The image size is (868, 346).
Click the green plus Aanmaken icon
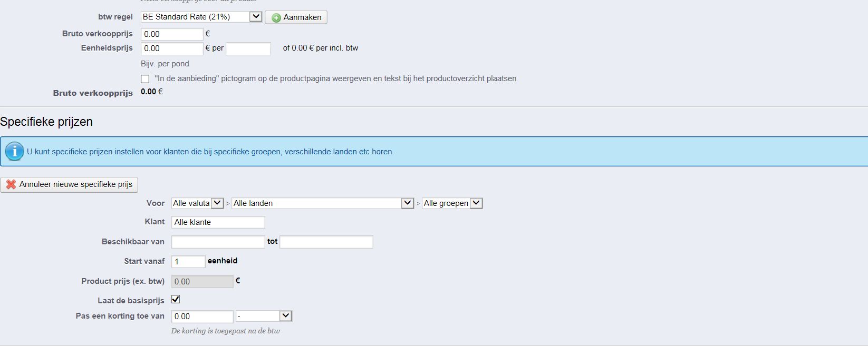point(276,18)
